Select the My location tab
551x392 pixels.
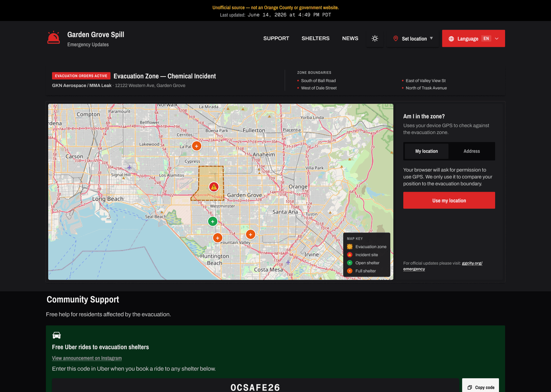[x=427, y=151]
